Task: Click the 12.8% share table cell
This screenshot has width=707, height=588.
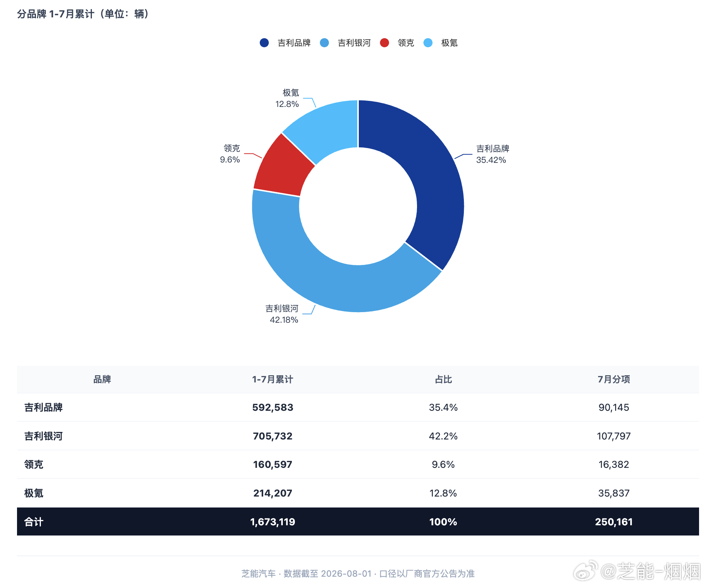Action: pos(443,493)
